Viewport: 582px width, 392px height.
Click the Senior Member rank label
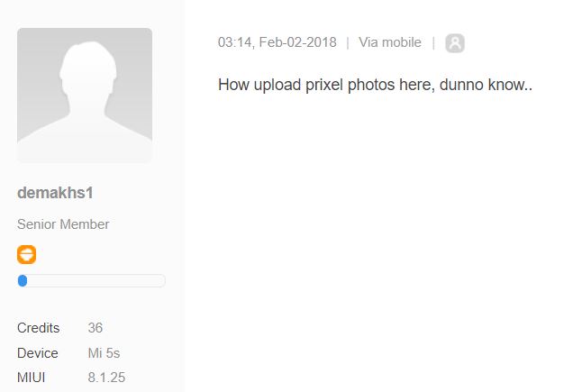point(63,224)
